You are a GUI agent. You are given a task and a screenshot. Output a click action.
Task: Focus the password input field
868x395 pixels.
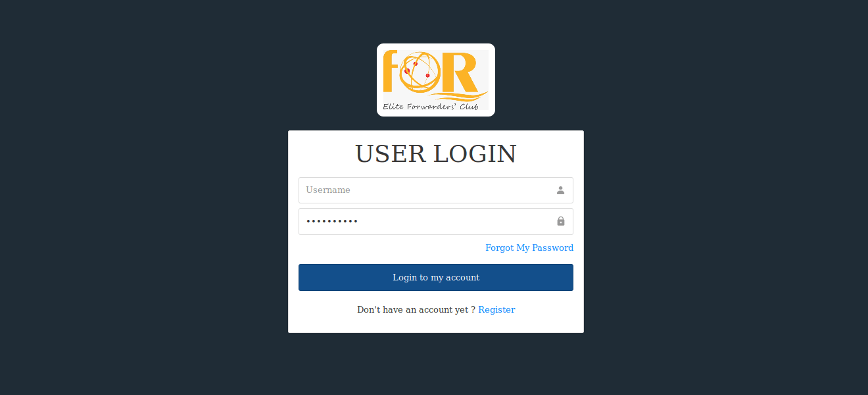click(x=435, y=221)
